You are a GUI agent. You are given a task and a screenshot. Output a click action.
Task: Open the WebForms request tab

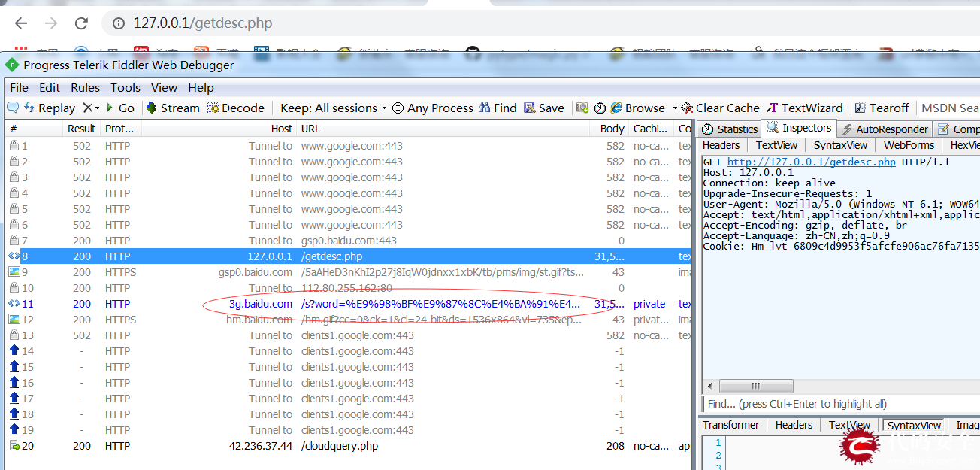click(909, 145)
